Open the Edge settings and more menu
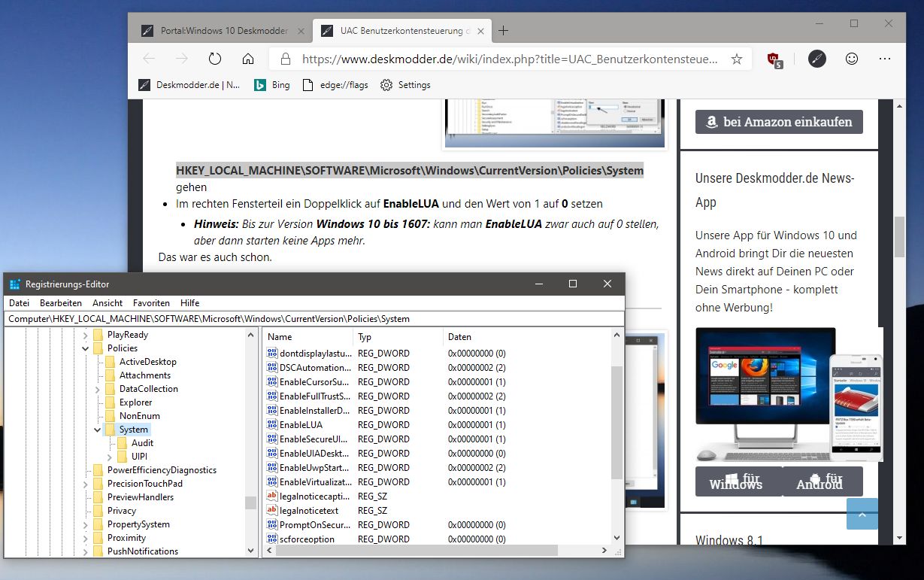 click(x=885, y=59)
